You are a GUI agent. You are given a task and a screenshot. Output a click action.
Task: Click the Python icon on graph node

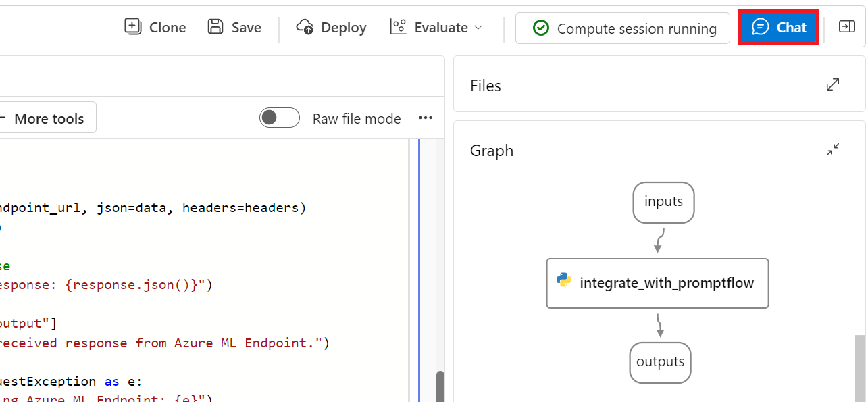(563, 280)
